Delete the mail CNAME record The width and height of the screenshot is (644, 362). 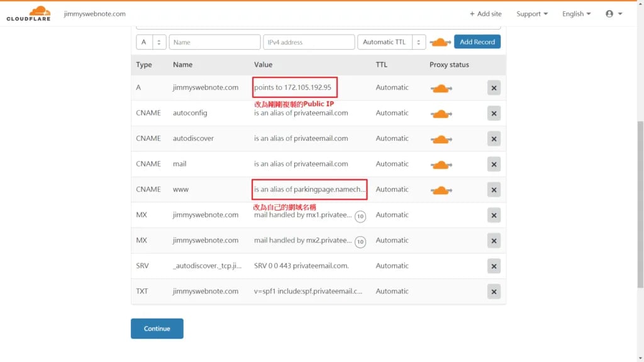494,164
